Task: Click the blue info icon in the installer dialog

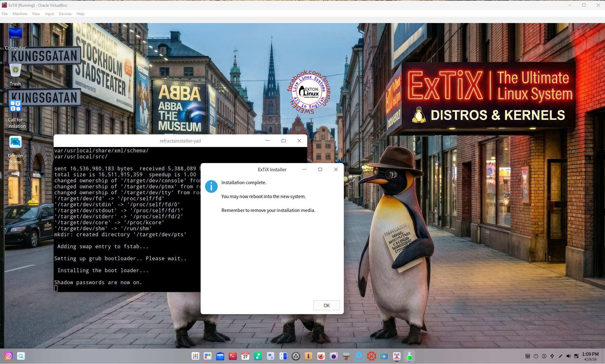Action: 211,186
